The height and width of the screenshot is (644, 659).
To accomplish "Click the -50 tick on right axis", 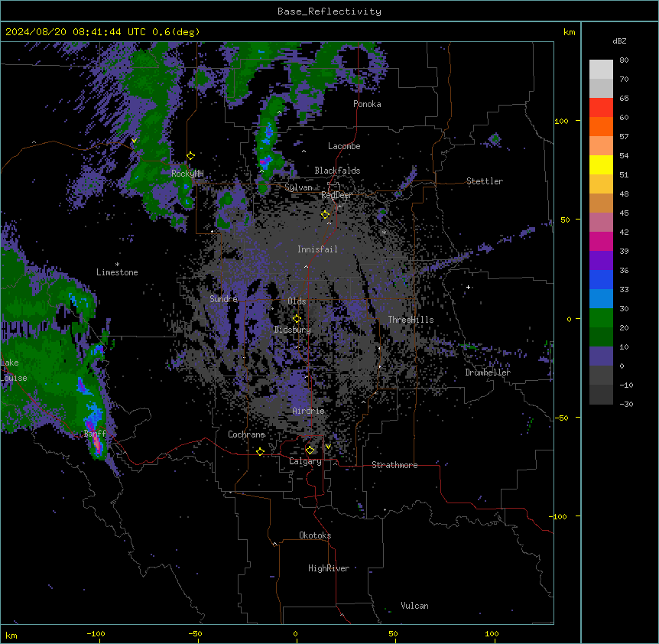I will pos(561,418).
